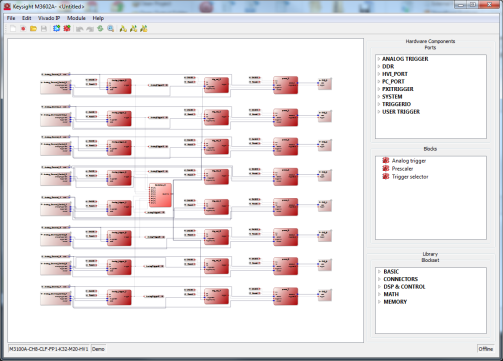Screen dimensions: 503x361
Task: Open the File menu
Action: (11, 18)
